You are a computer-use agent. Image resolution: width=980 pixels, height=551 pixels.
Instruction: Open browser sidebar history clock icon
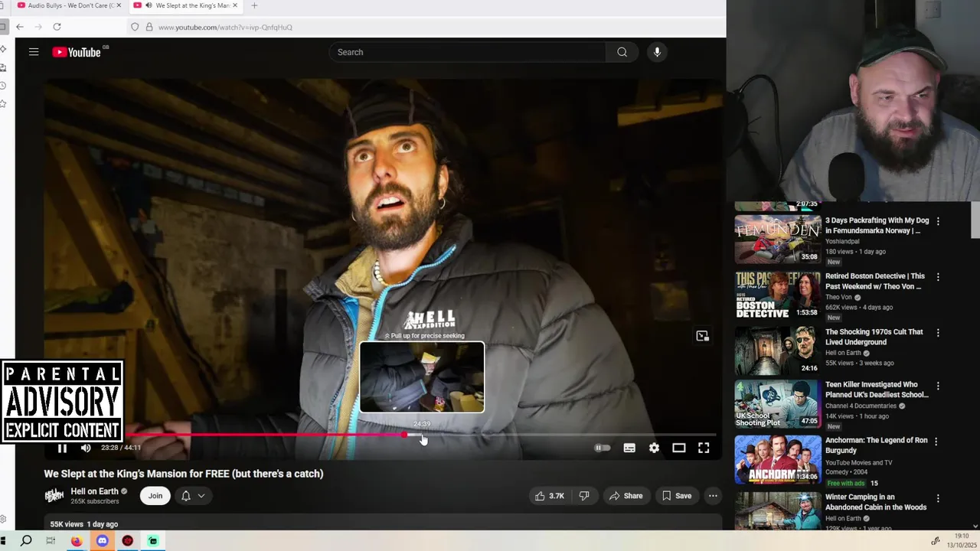click(4, 86)
